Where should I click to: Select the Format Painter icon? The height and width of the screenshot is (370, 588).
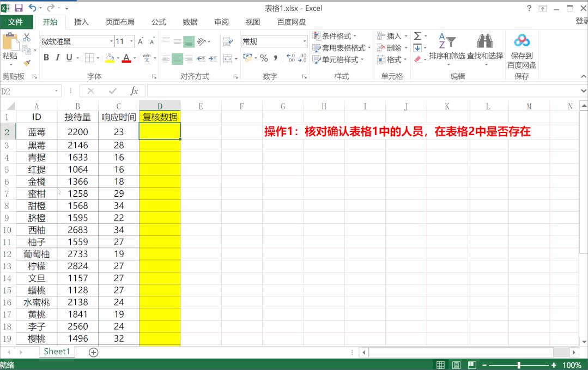tap(26, 63)
